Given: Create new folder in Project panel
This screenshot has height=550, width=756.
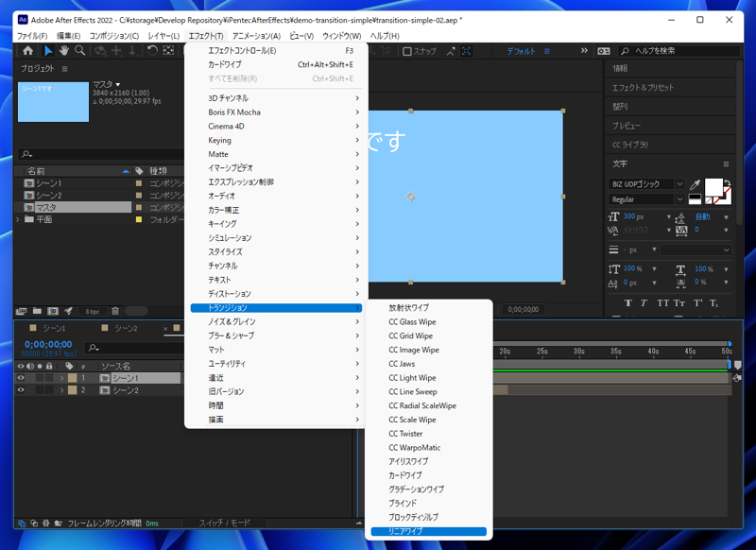Looking at the screenshot, I should pos(36,311).
